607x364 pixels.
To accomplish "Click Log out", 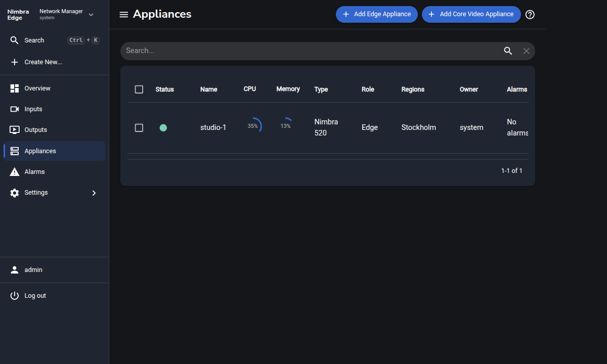I will tap(55, 296).
